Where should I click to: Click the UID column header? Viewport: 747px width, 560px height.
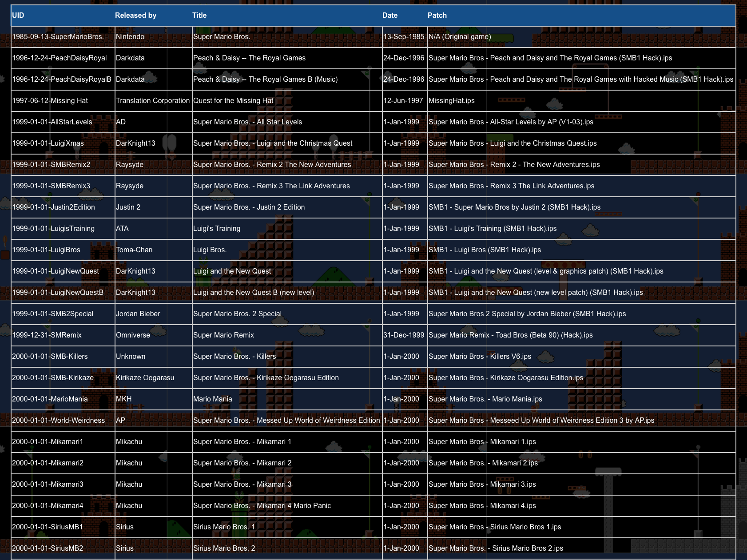63,16
